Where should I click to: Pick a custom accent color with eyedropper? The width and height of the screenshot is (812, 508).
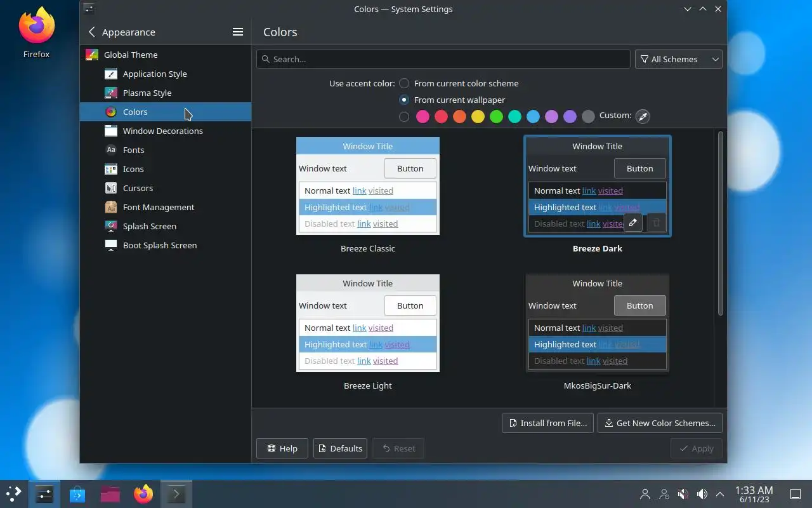tap(643, 116)
